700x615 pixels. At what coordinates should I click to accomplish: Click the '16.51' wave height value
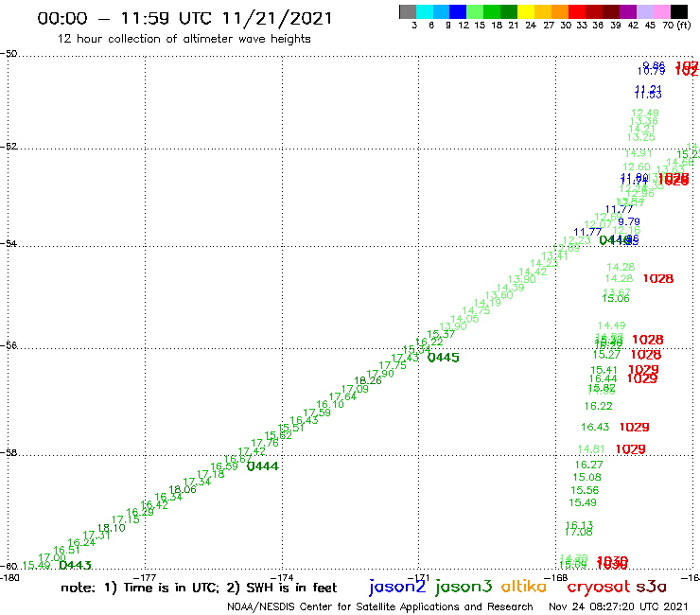(x=66, y=551)
